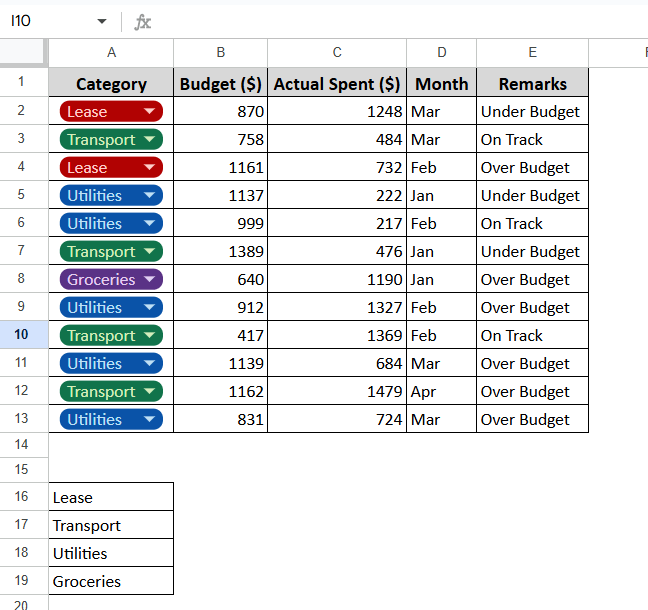
Task: Select budget cell with value 1162
Action: click(221, 391)
